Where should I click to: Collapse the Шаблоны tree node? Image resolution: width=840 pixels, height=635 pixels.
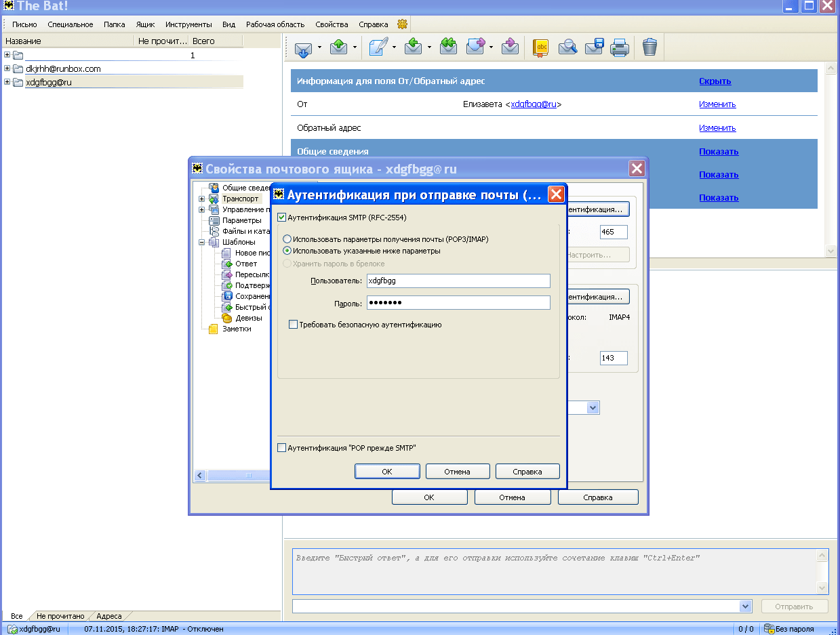[201, 242]
